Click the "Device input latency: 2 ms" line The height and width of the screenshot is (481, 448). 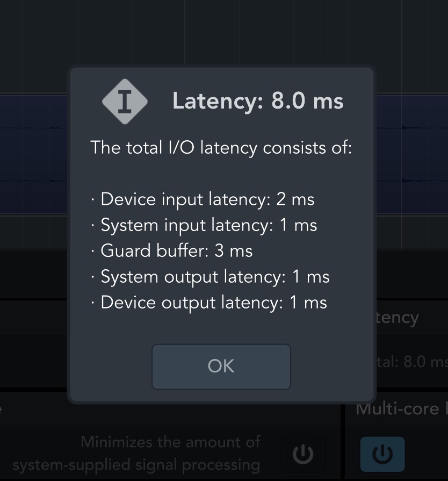click(207, 199)
